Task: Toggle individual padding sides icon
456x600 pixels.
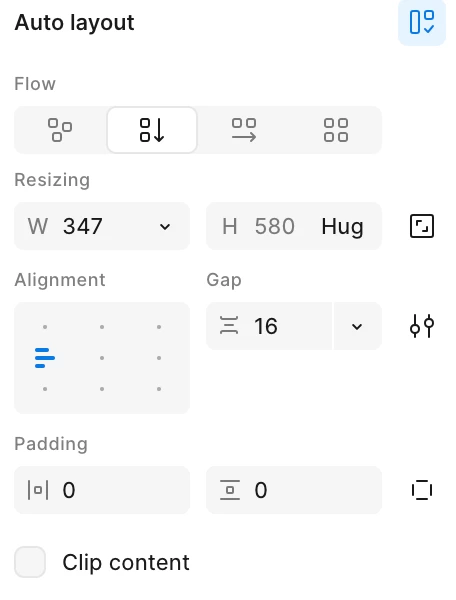Action: (422, 490)
